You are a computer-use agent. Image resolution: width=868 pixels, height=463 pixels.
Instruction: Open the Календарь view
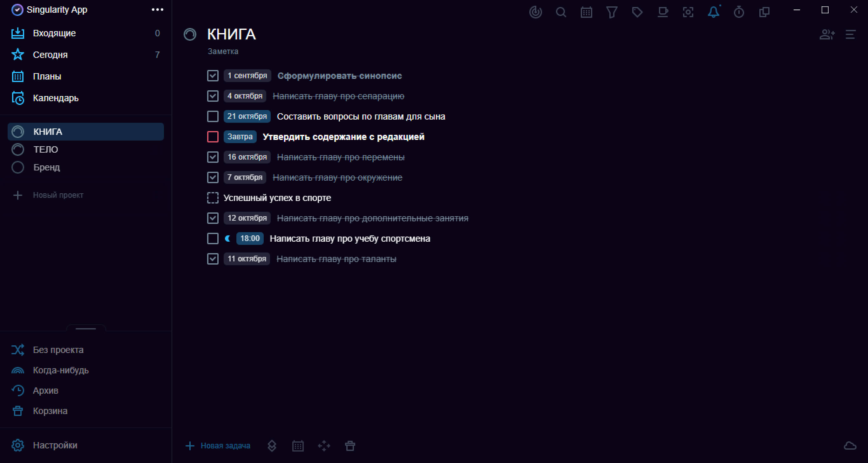click(85, 98)
